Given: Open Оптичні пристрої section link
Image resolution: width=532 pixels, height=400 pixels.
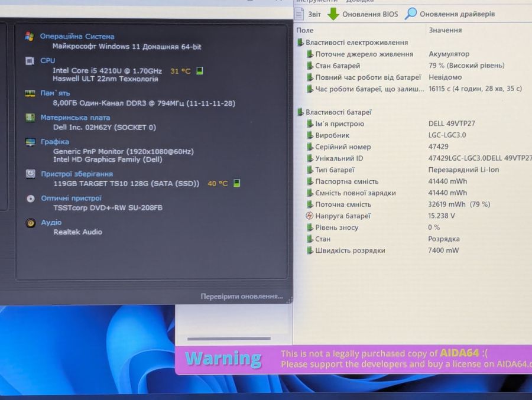Looking at the screenshot, I should 72,198.
